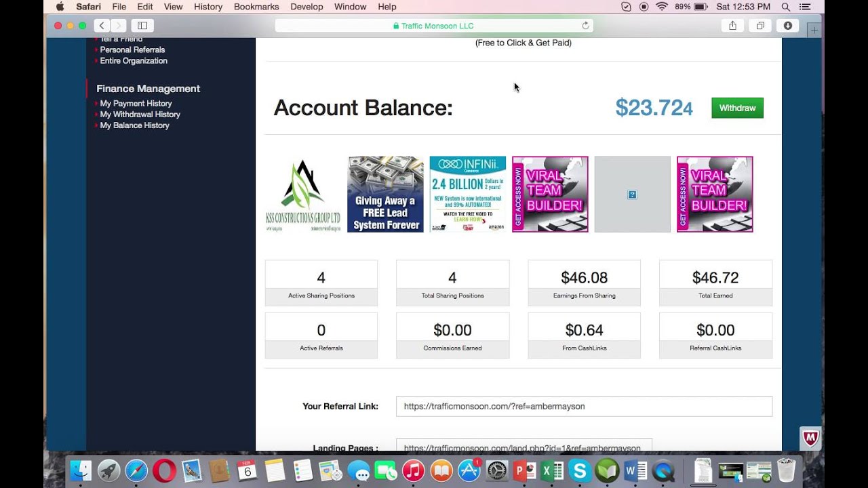Viewport: 868px width, 488px height.
Task: Open Launchpad from the Dock
Action: coord(108,470)
